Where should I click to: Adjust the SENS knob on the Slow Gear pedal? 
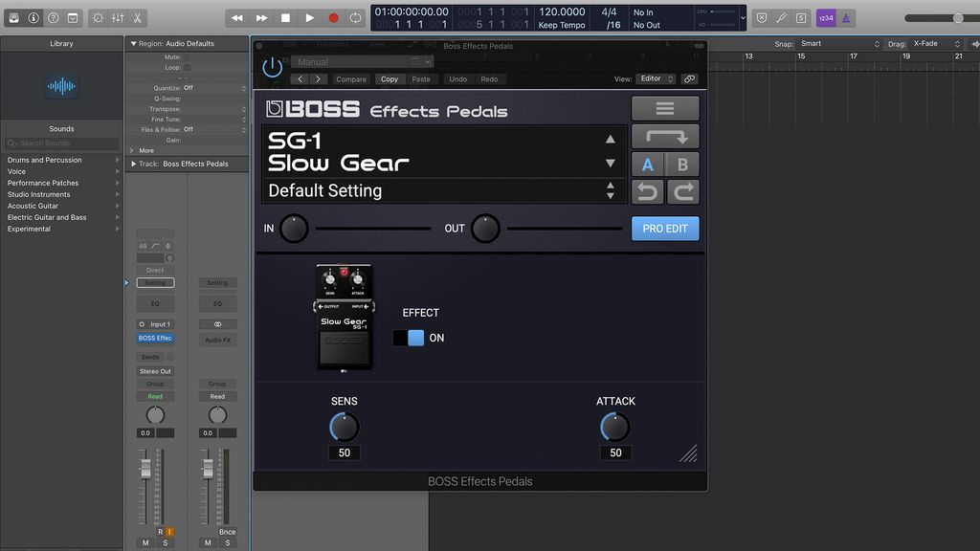click(x=344, y=427)
